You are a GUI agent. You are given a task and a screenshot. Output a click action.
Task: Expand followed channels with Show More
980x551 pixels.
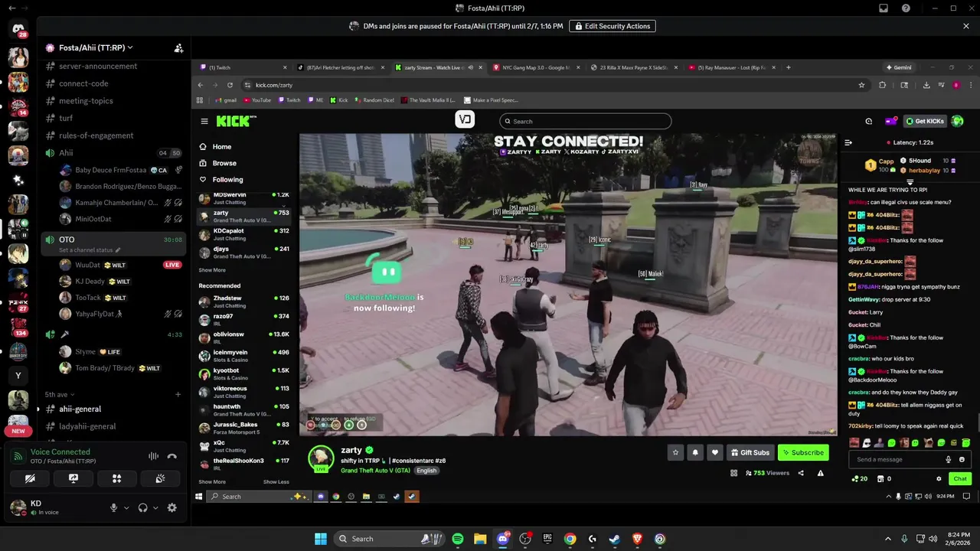[x=212, y=270]
